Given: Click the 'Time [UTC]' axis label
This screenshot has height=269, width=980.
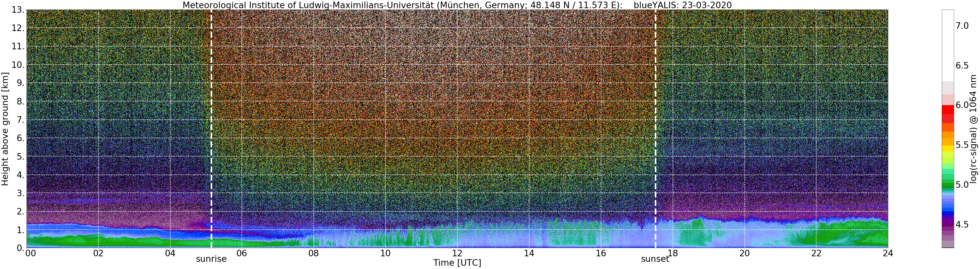Looking at the screenshot, I should coord(457,263).
